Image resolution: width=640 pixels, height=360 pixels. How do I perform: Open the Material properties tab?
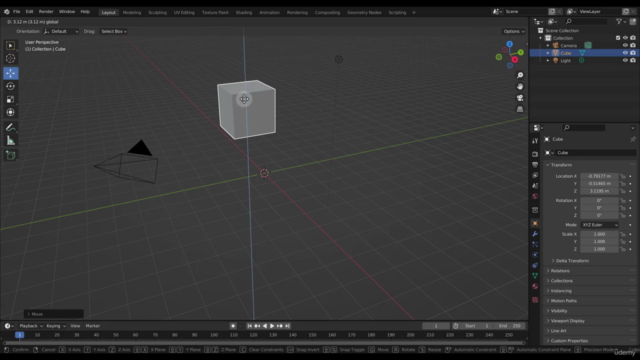pos(535,287)
